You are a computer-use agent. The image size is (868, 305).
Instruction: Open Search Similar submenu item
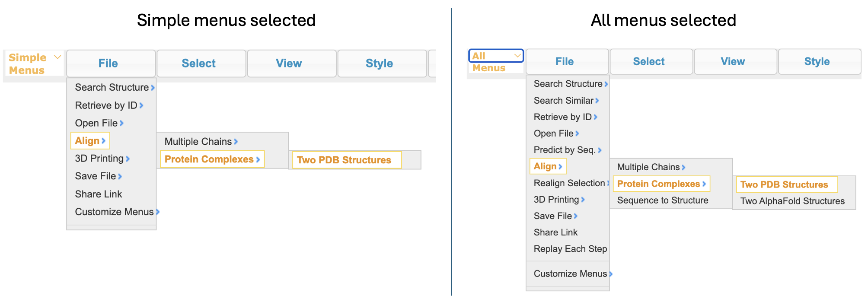[x=563, y=101]
